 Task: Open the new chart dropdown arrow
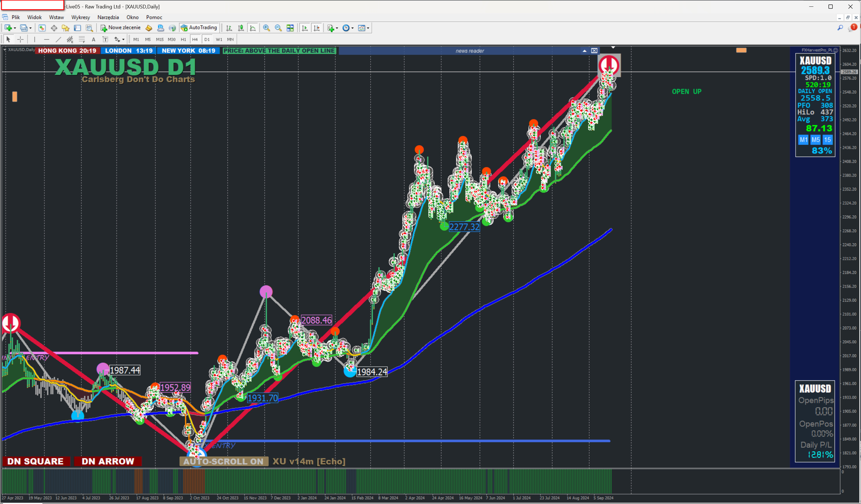tap(15, 28)
